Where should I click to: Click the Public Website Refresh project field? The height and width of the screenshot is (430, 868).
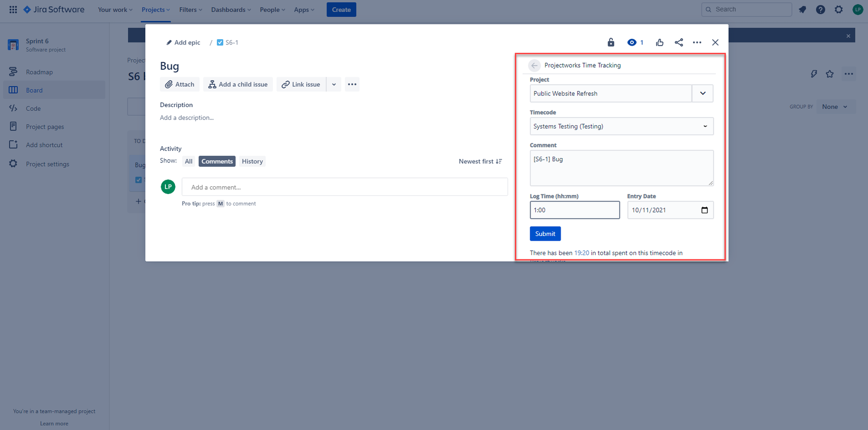pyautogui.click(x=611, y=94)
